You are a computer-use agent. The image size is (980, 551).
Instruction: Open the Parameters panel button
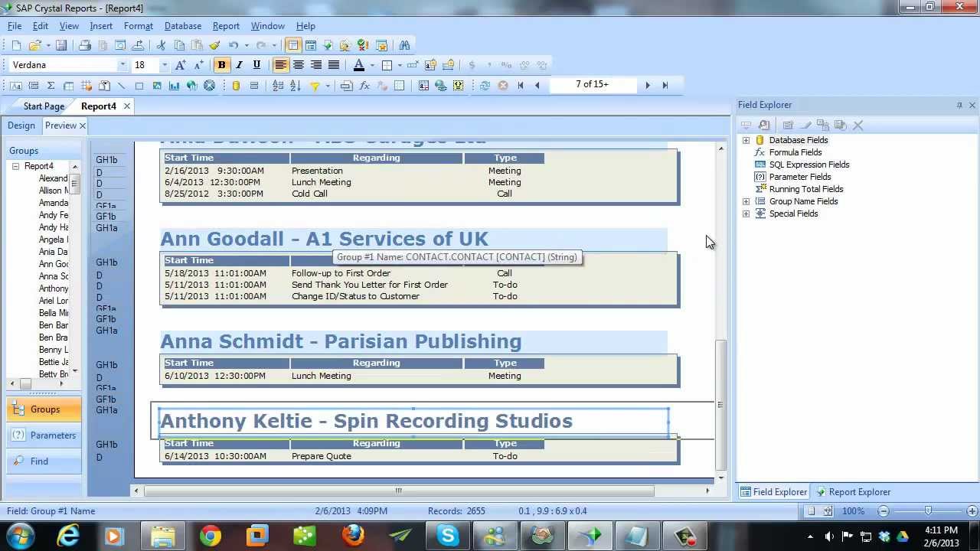tap(44, 435)
